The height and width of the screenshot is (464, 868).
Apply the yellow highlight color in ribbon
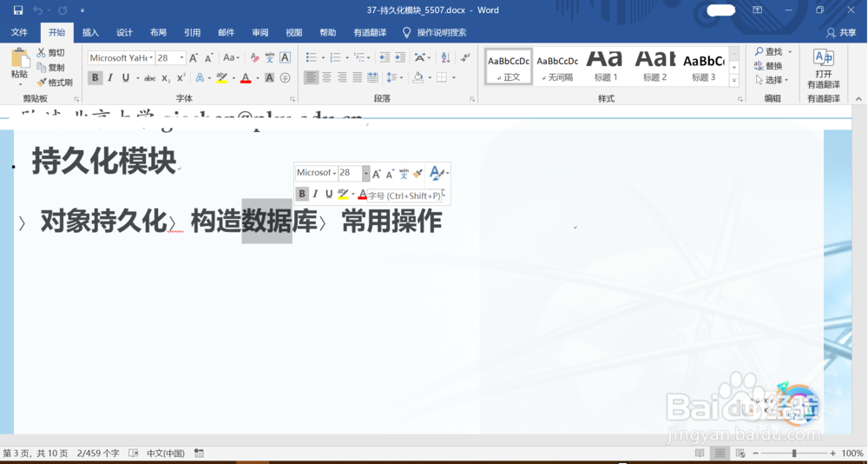(222, 78)
